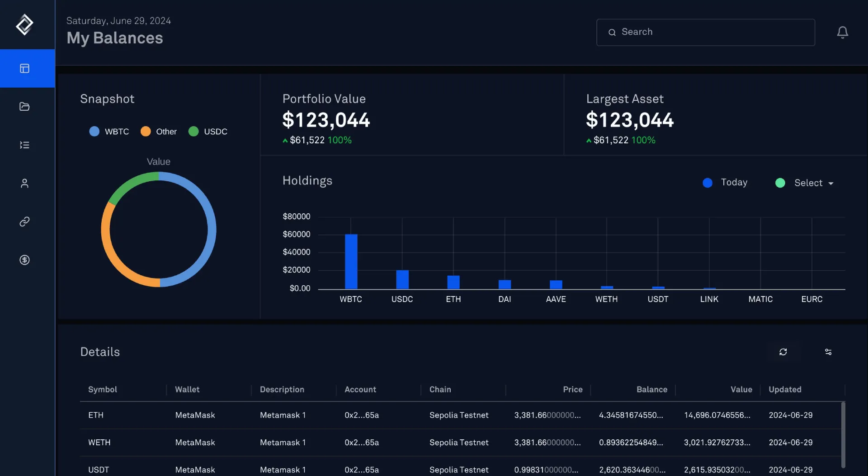
Task: Click the WBTC bar in Holdings chart
Action: pyautogui.click(x=351, y=261)
